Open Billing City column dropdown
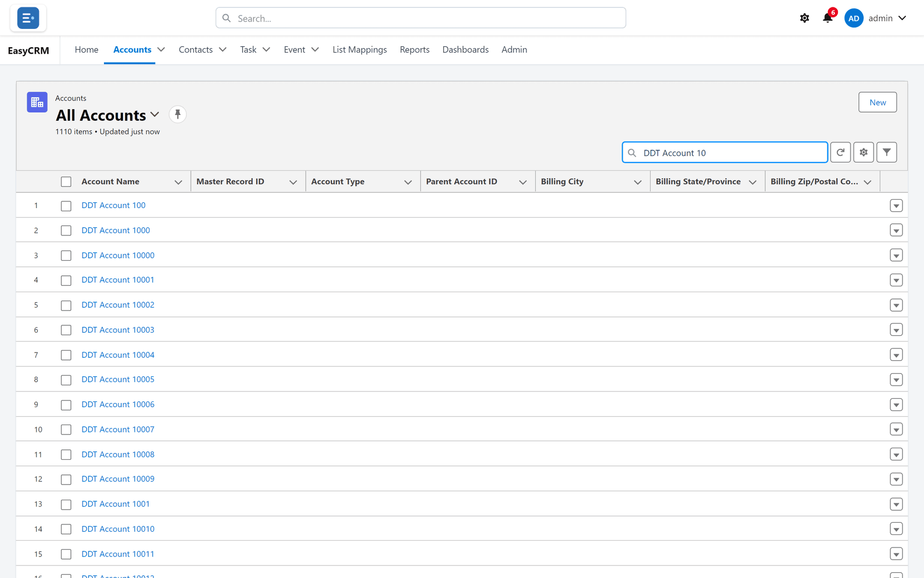This screenshot has width=924, height=578. (x=637, y=182)
